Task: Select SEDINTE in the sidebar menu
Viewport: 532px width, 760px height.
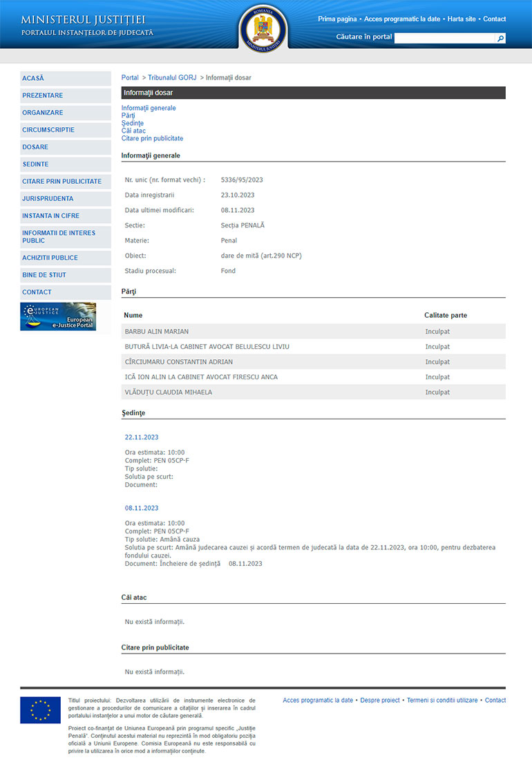Action: (66, 164)
